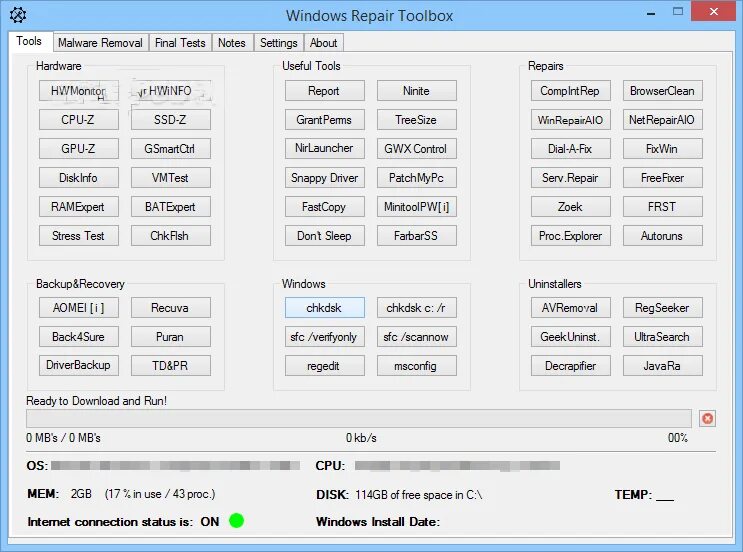
Task: Start Serv.Repair
Action: pyautogui.click(x=571, y=178)
